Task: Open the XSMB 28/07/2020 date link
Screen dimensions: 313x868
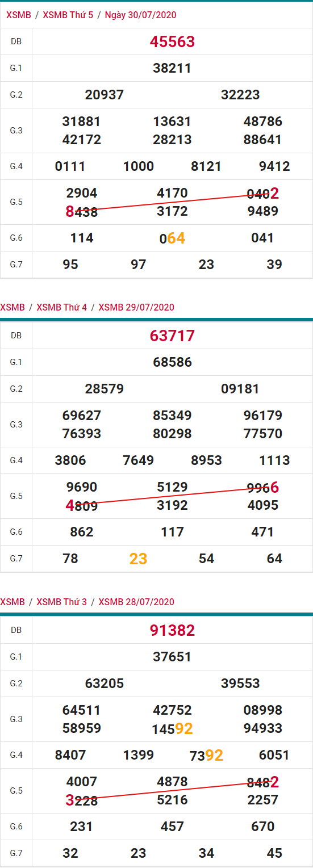Action: coord(136,602)
